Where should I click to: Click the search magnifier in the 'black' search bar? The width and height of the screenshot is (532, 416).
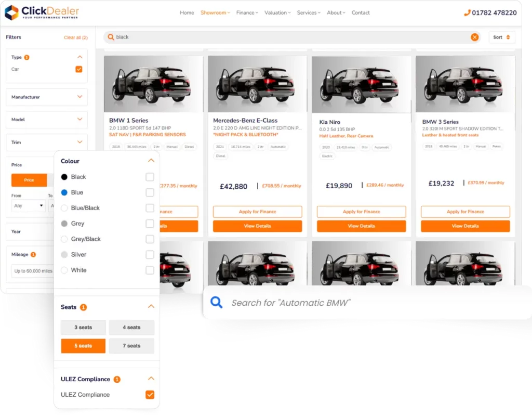111,37
